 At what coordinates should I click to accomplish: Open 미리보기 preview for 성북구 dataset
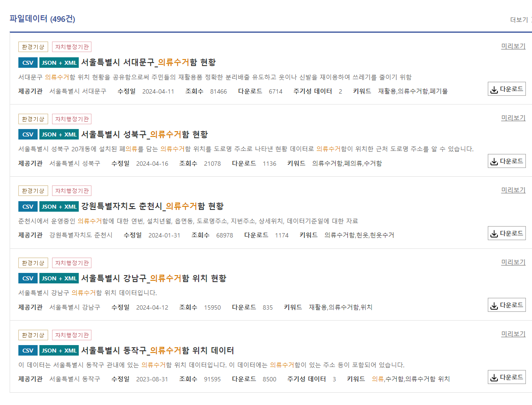coord(513,118)
